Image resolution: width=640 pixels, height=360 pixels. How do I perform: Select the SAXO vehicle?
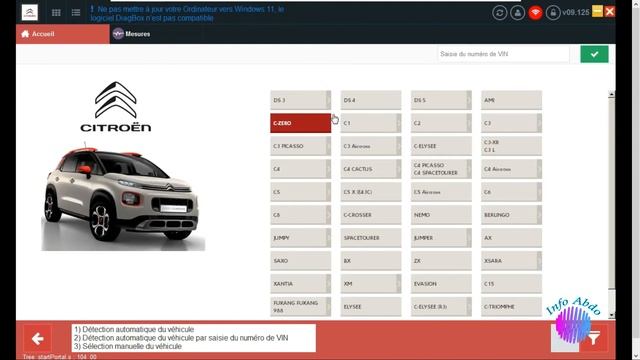pyautogui.click(x=300, y=260)
